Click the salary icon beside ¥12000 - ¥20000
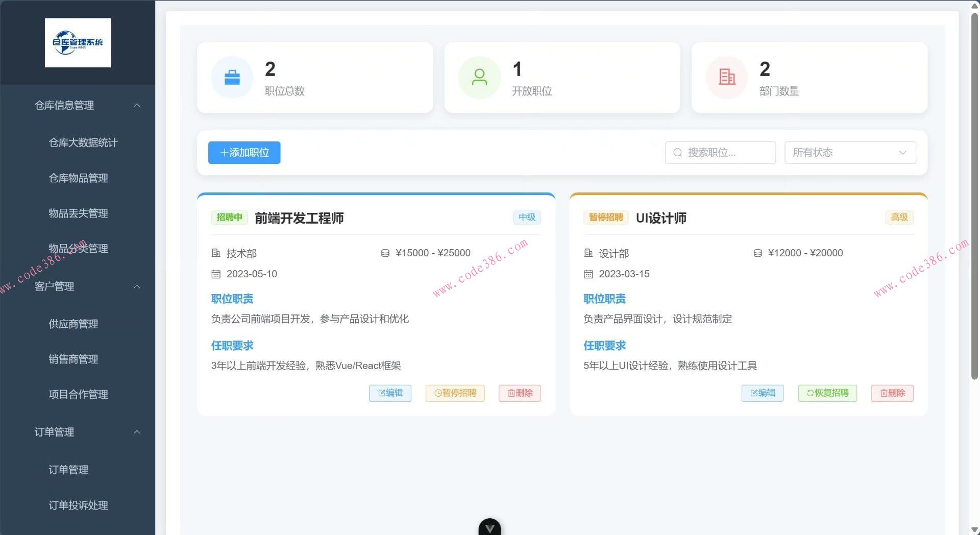 tap(757, 252)
